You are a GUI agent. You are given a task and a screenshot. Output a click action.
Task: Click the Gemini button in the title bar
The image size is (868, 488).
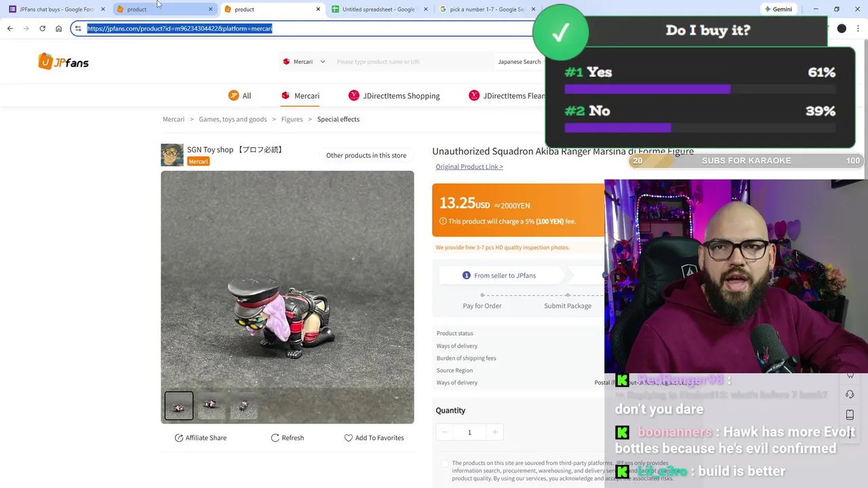778,9
